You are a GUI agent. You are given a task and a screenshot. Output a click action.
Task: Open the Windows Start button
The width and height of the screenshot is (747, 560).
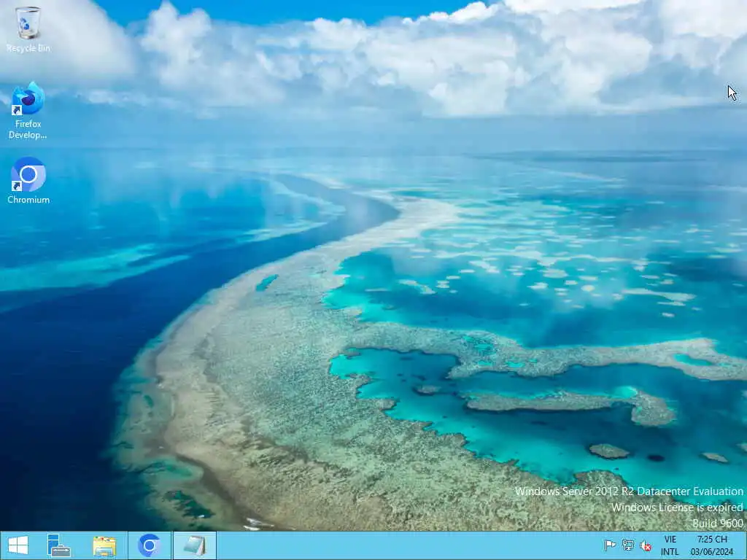(x=18, y=545)
